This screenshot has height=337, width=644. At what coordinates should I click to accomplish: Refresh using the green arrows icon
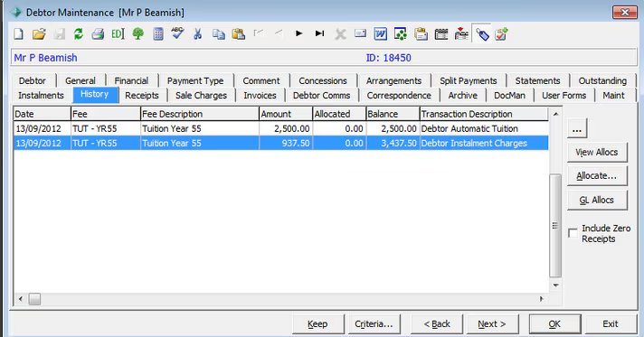tap(78, 34)
